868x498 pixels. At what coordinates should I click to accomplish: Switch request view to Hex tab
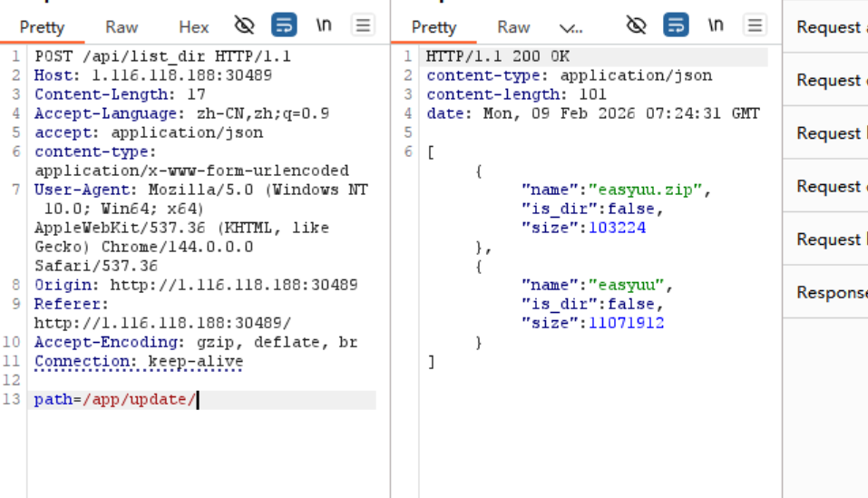(x=194, y=27)
